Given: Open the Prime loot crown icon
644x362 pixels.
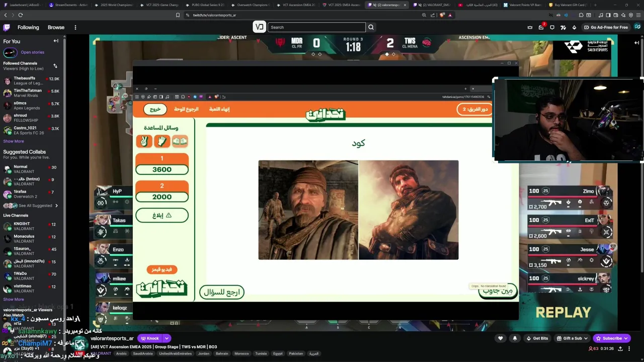Looking at the screenshot, I should point(530,27).
